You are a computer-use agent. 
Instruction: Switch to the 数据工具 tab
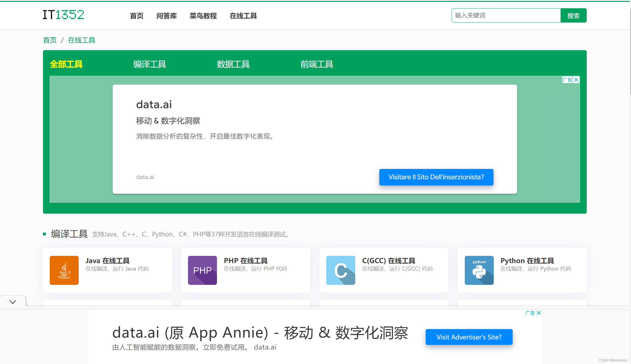[233, 64]
